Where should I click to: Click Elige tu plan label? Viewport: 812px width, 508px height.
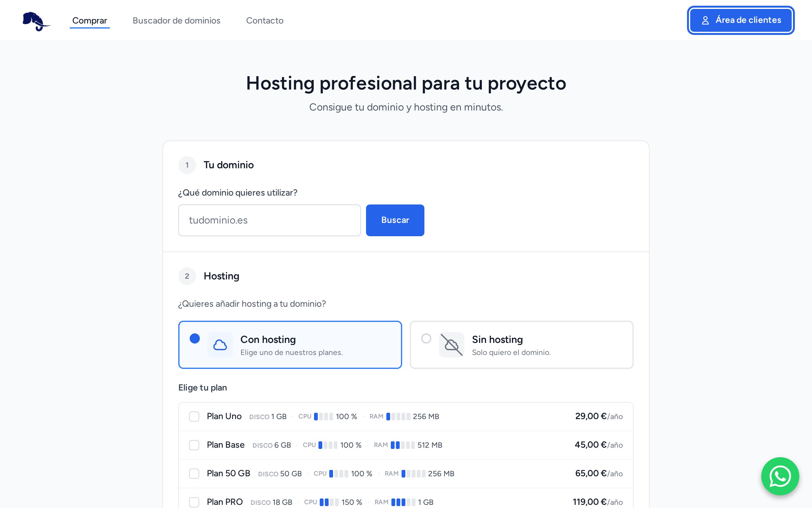[203, 388]
